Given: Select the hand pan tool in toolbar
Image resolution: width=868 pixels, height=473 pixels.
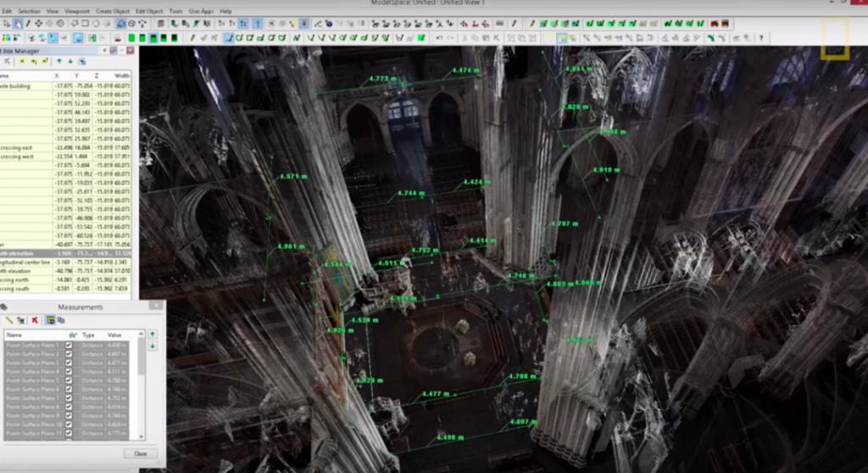Looking at the screenshot, I should (x=19, y=24).
